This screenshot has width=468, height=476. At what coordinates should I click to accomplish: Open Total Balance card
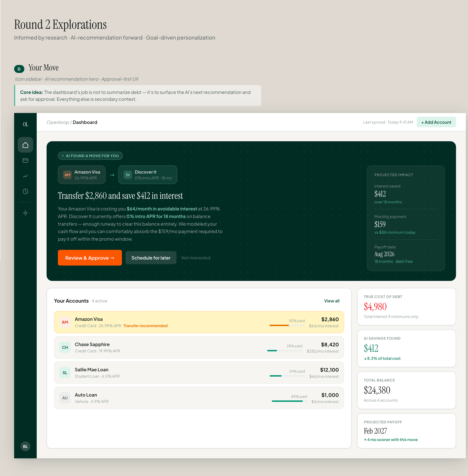pos(407,390)
